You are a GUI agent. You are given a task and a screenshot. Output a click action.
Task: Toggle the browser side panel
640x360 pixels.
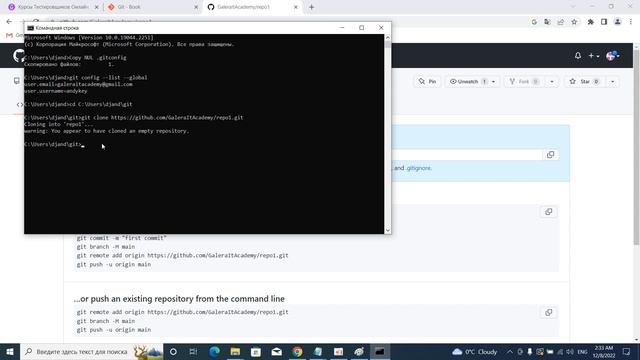click(604, 22)
